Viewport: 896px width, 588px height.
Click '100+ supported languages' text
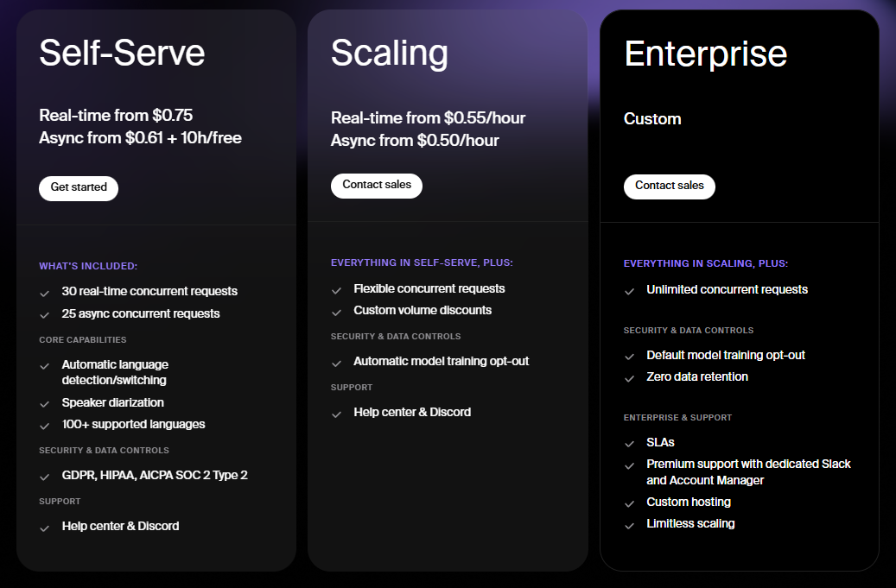tap(133, 424)
